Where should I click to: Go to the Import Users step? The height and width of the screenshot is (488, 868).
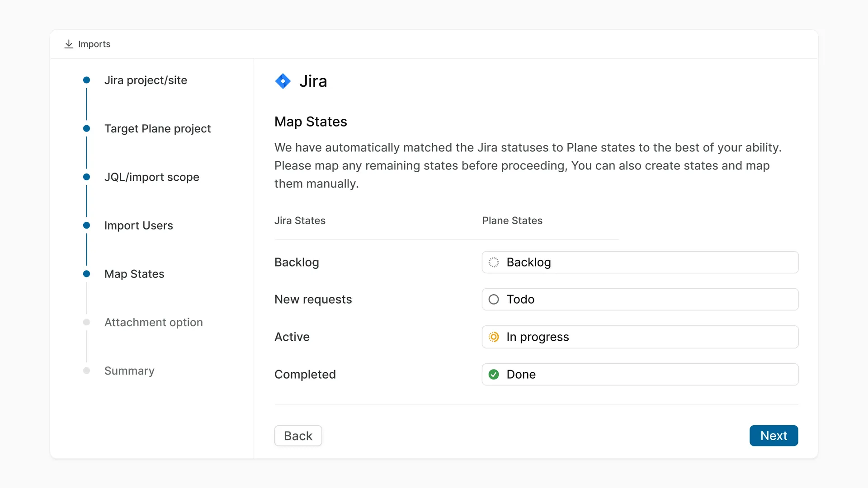tap(138, 225)
